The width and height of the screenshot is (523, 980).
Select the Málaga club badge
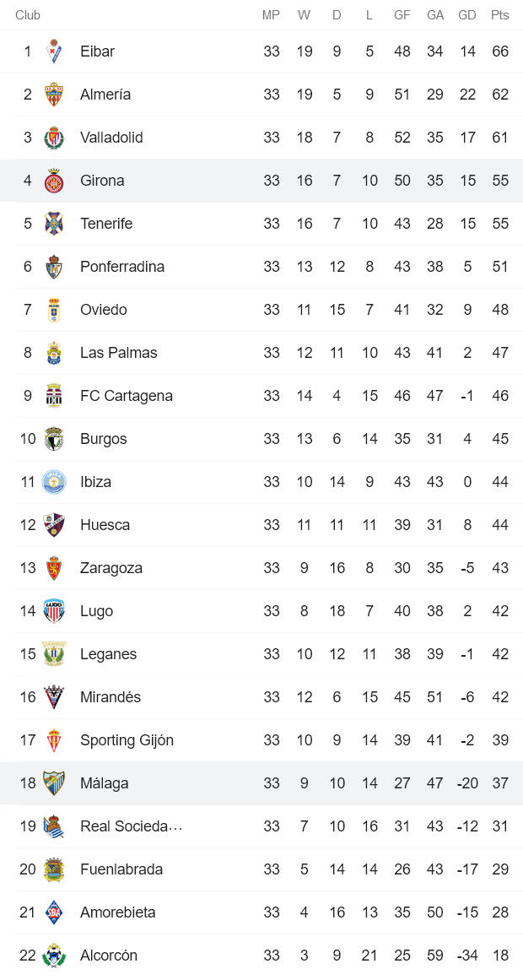(53, 783)
